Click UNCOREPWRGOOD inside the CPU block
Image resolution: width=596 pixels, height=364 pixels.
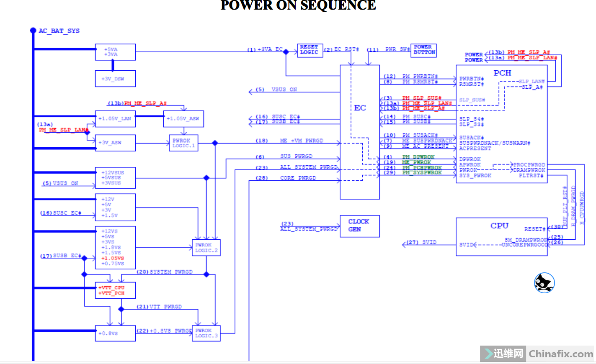point(524,245)
